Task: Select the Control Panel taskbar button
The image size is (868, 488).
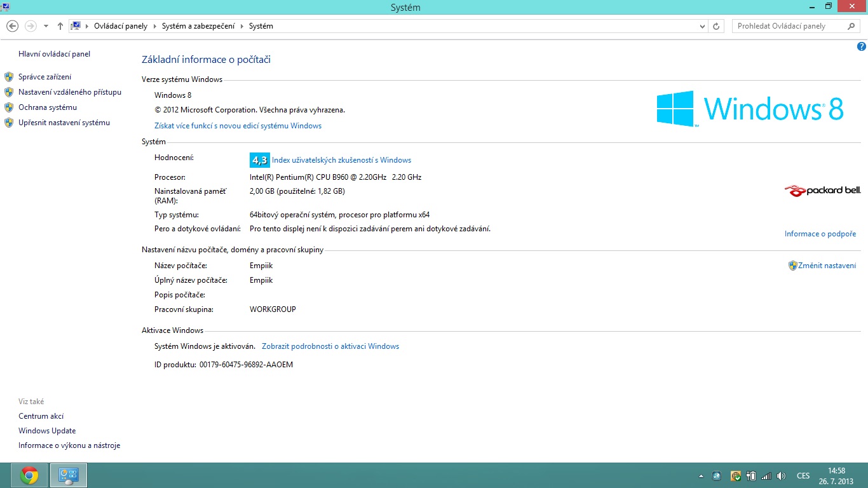Action: (69, 475)
